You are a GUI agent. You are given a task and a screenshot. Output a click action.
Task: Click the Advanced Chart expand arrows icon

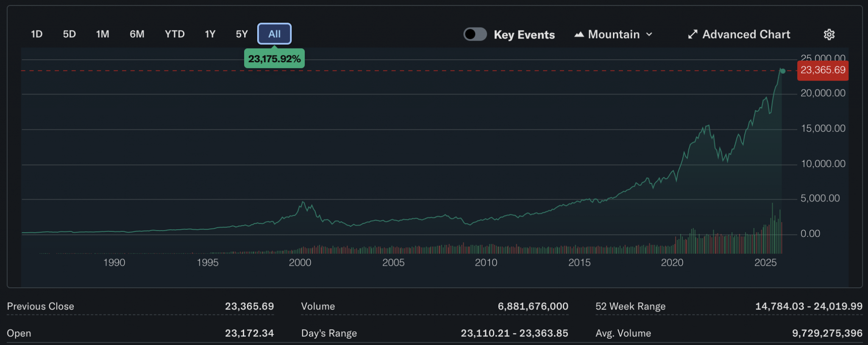click(x=693, y=34)
